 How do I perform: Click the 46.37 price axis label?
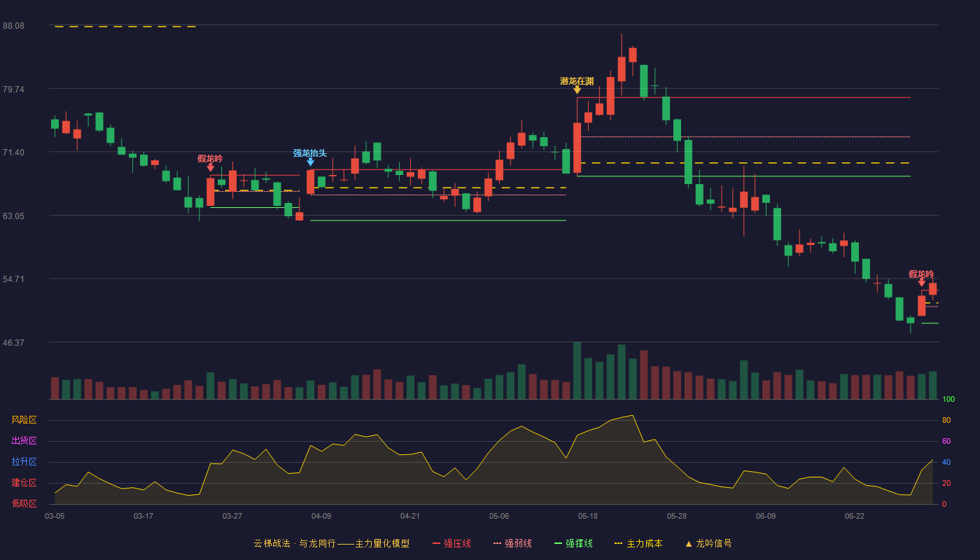click(x=13, y=343)
